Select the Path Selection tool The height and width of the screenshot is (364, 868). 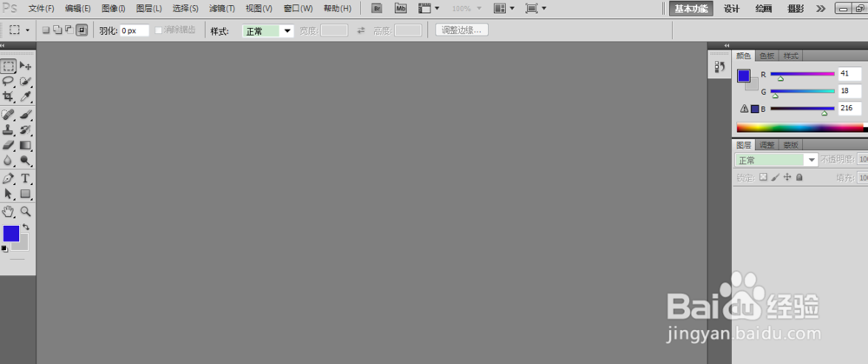[9, 194]
